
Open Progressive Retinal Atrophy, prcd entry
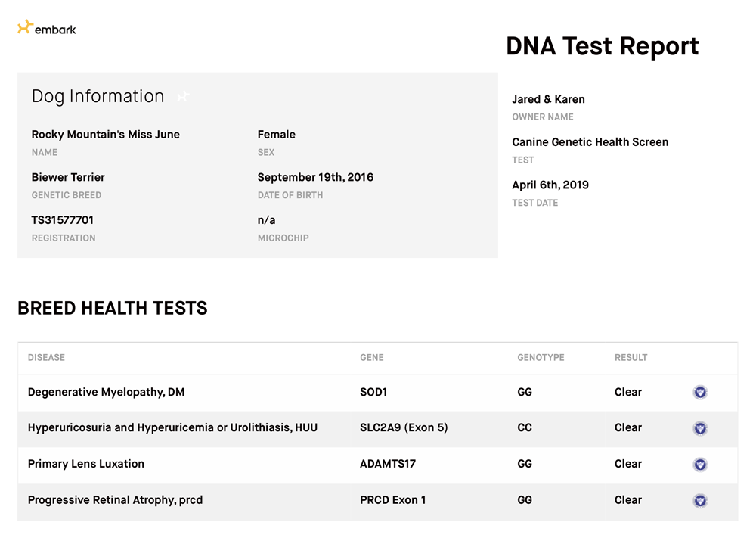tap(115, 500)
